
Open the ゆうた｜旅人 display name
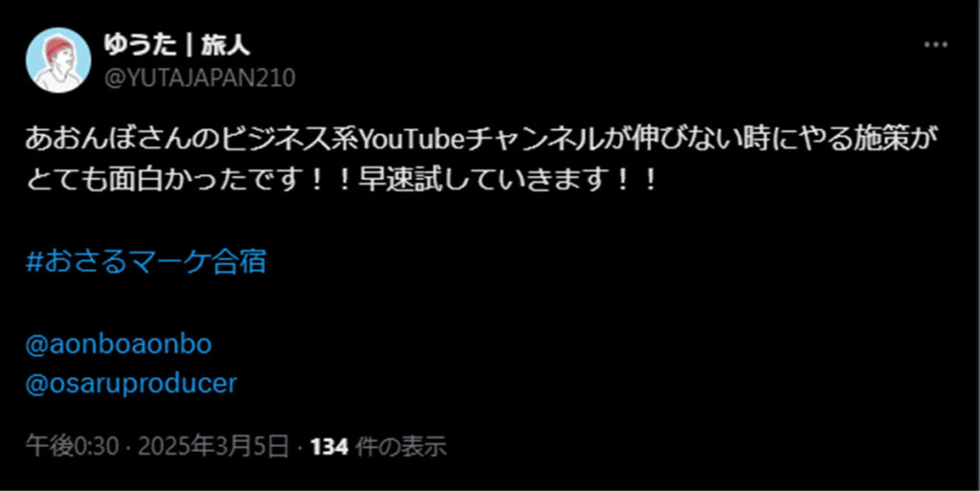177,44
